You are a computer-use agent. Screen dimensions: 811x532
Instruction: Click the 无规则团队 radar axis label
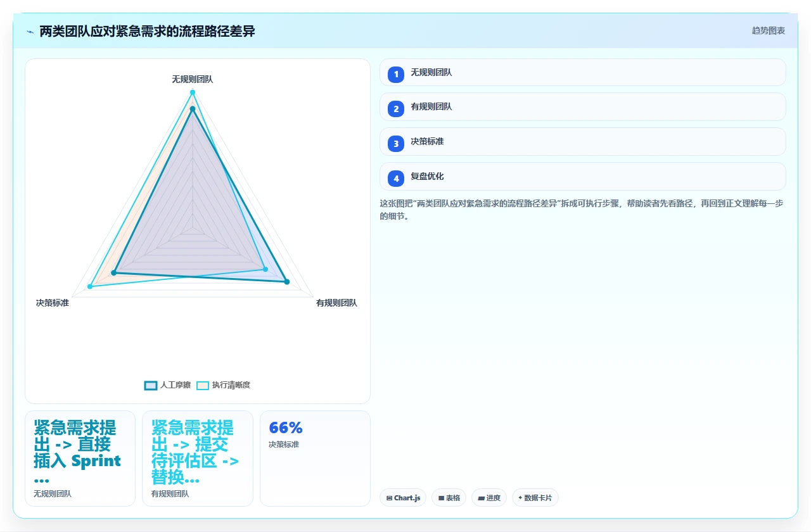[x=193, y=79]
